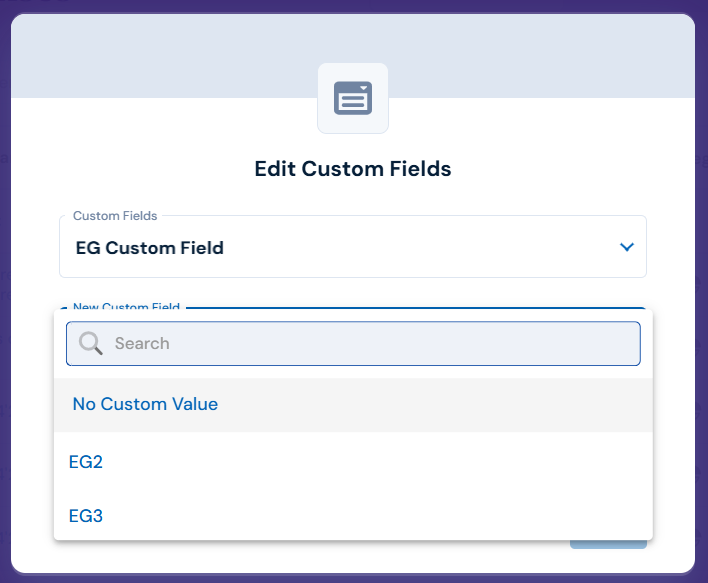Click empty space right of EG2

pos(377,462)
